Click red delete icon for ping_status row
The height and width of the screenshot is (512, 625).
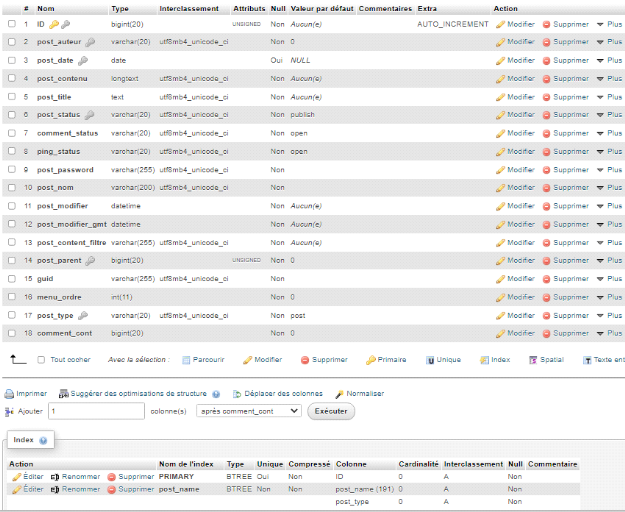[x=546, y=152]
